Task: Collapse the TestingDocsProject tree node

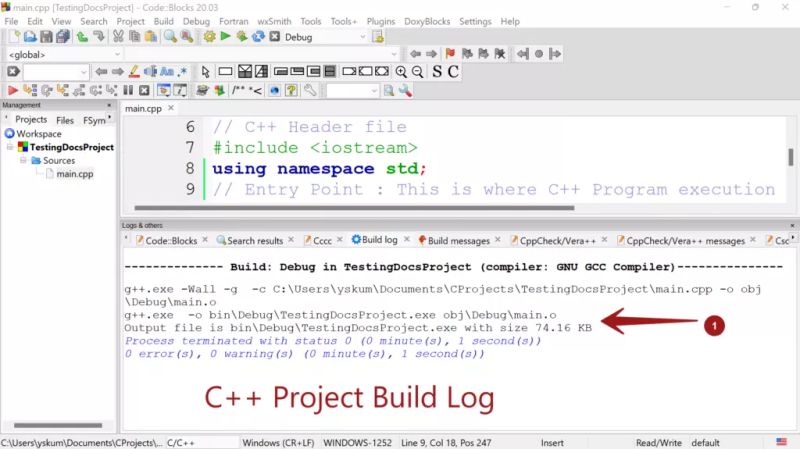Action: (x=10, y=147)
